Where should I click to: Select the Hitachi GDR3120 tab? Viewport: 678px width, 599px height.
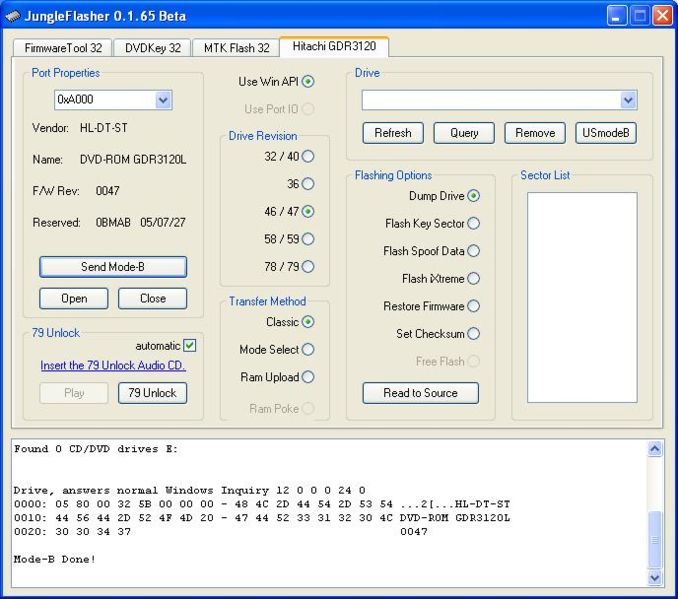tap(334, 46)
